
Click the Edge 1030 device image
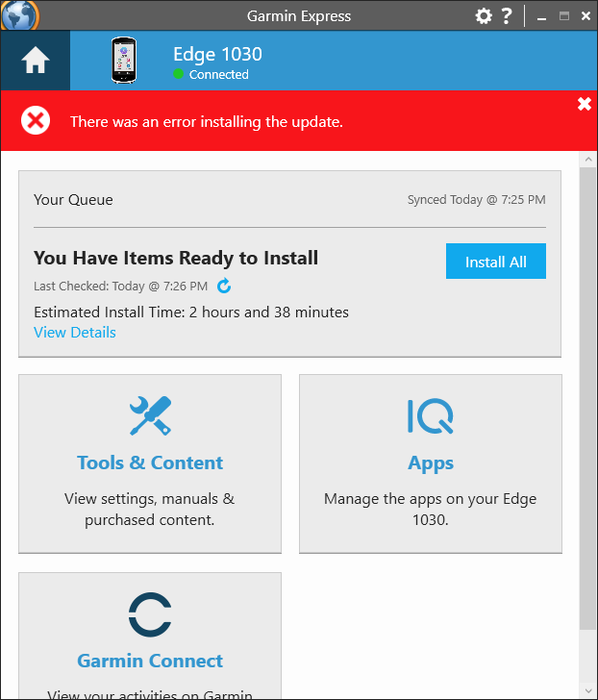point(124,61)
